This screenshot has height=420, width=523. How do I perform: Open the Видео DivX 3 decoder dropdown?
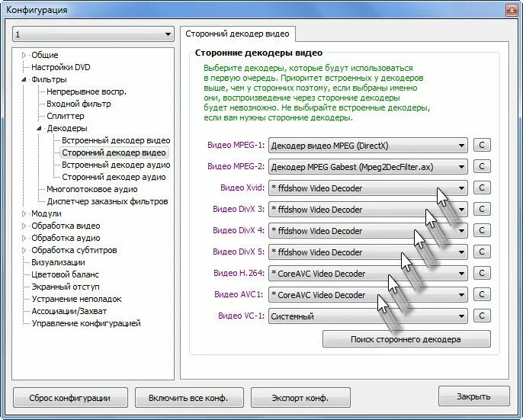click(368, 210)
